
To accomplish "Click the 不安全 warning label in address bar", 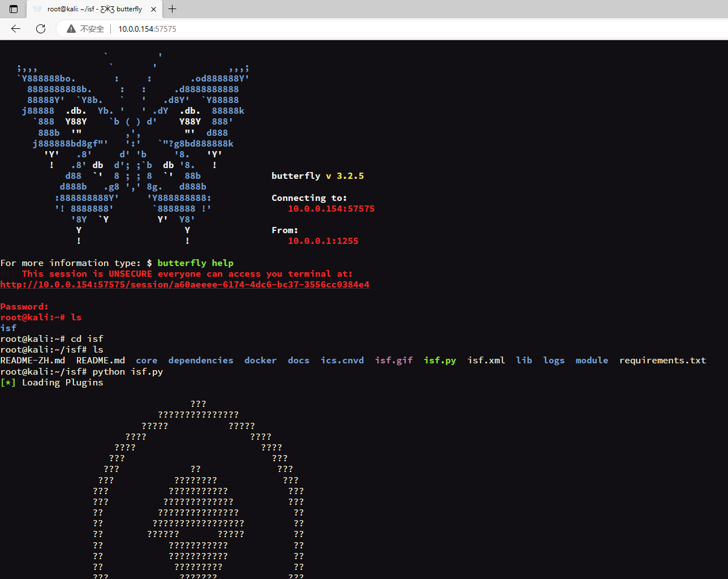I will coord(87,28).
